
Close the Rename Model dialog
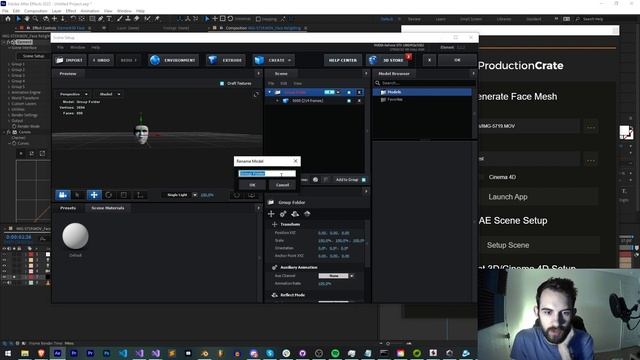296,161
